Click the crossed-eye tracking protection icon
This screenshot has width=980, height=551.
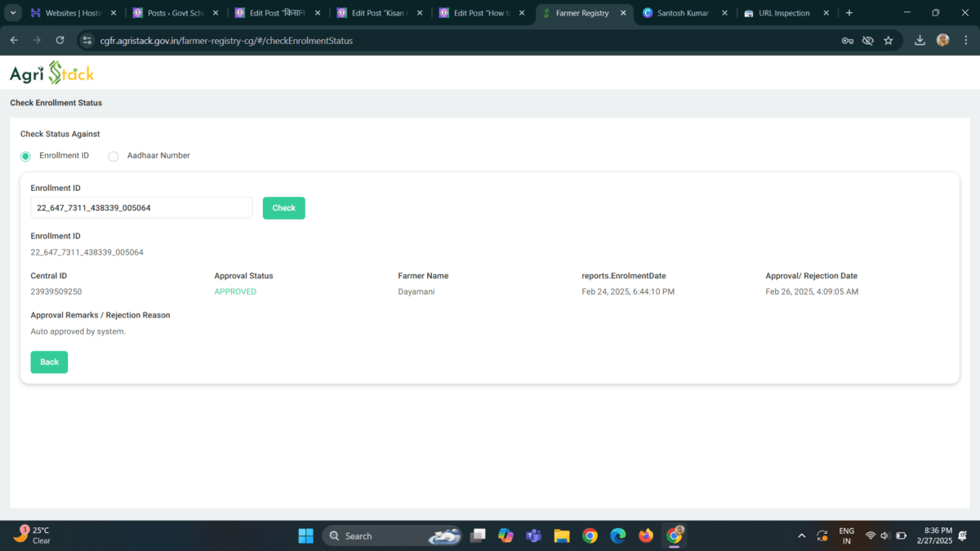point(868,40)
